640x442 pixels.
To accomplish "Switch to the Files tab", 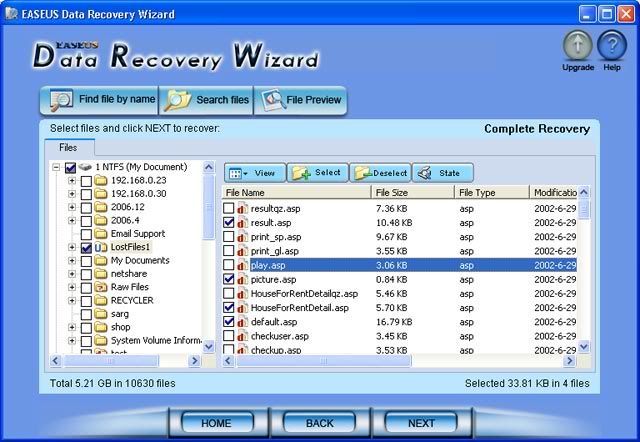I will [69, 147].
